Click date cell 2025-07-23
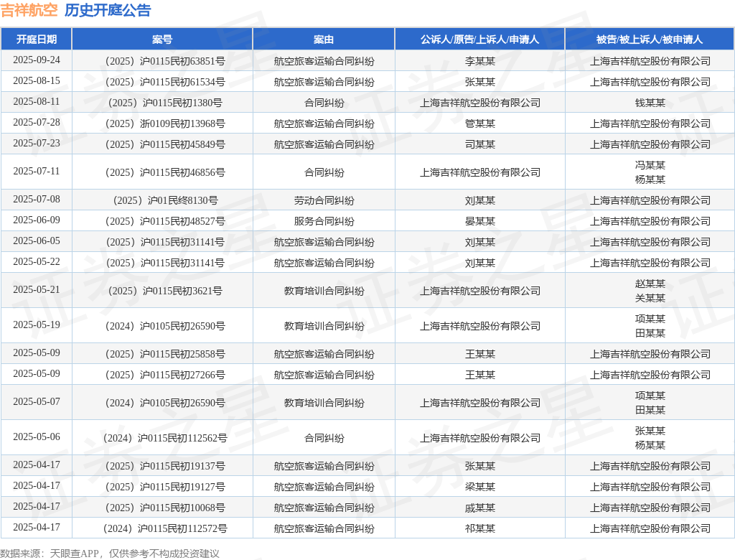The width and height of the screenshot is (735, 560). pyautogui.click(x=37, y=143)
